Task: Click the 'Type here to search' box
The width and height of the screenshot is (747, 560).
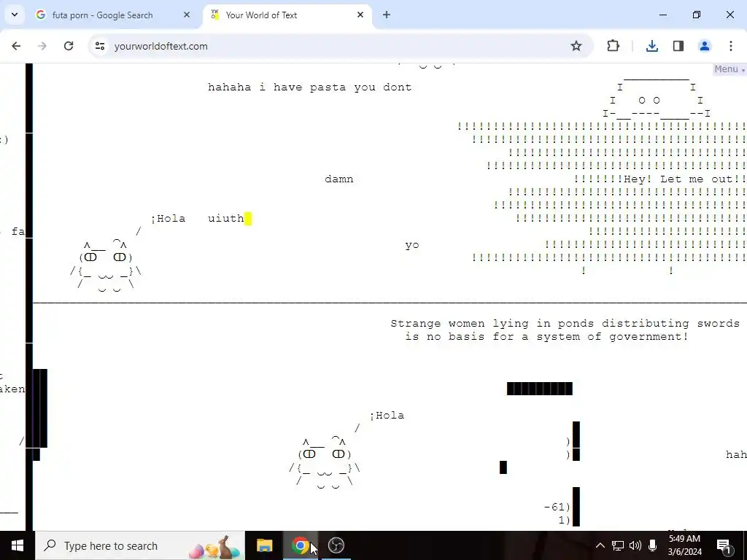Action: 140,545
